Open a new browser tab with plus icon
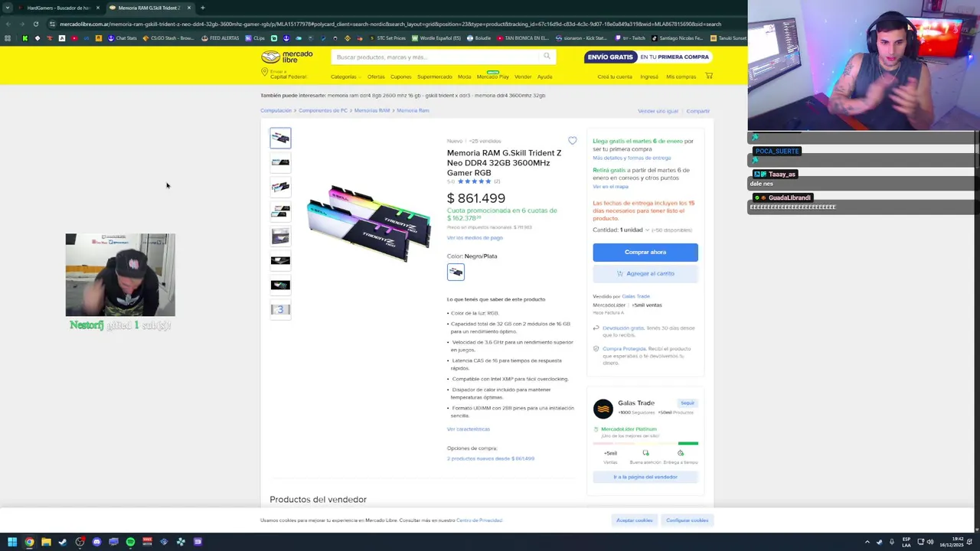 point(202,8)
